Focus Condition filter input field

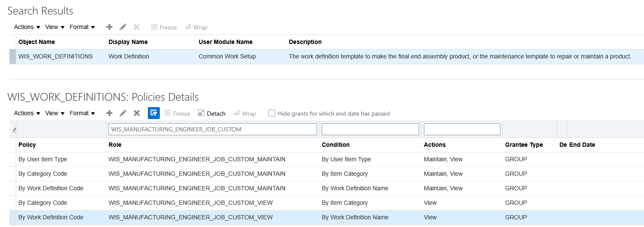click(x=371, y=129)
